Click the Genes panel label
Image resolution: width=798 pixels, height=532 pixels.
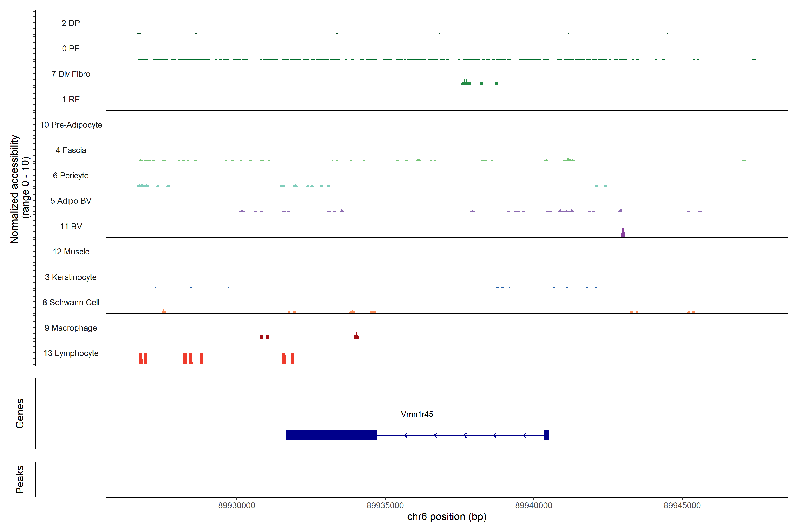tap(20, 414)
